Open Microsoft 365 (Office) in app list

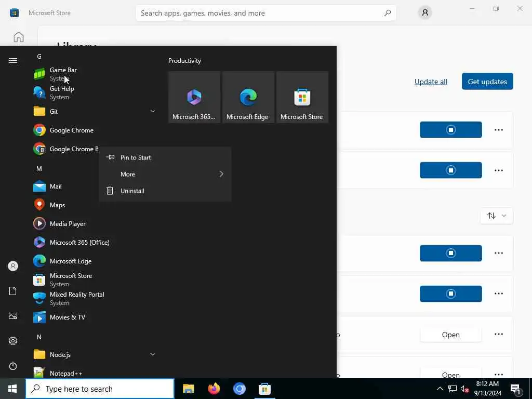[x=95, y=242]
